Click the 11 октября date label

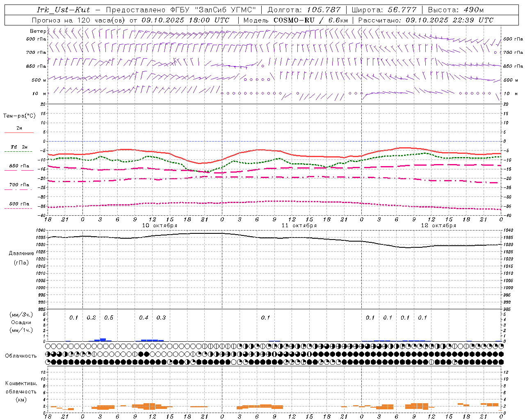(x=299, y=226)
